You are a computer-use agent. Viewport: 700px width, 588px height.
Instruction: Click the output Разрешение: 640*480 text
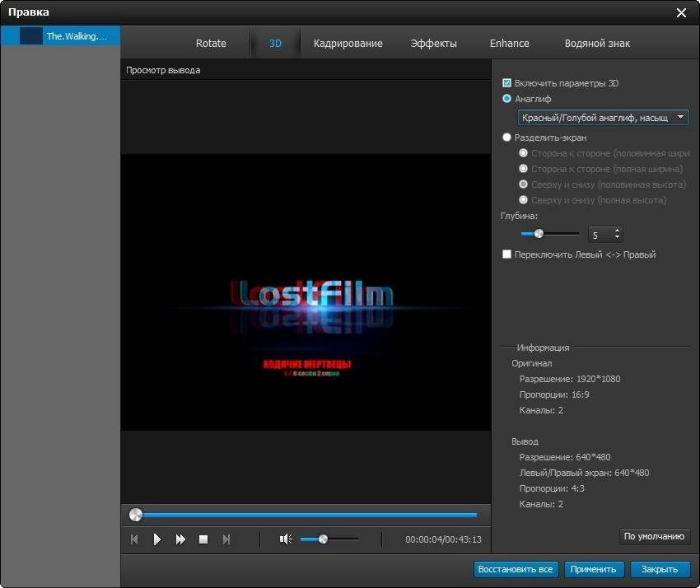click(565, 457)
